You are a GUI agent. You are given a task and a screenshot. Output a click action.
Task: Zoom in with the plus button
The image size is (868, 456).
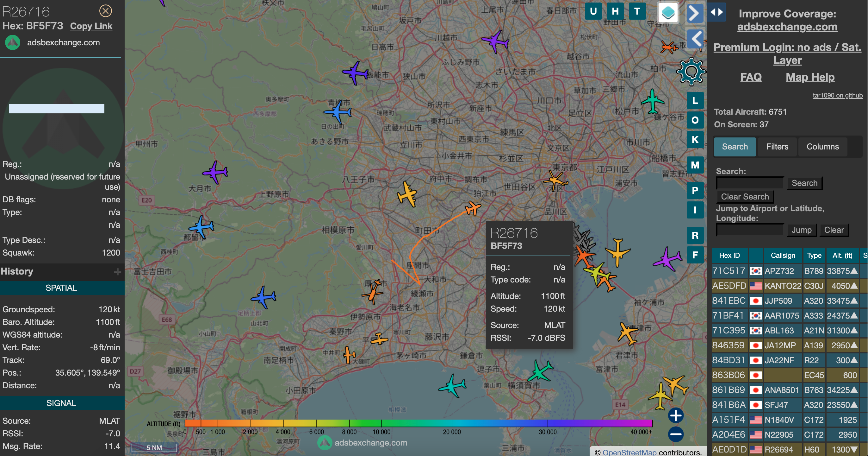tap(676, 415)
